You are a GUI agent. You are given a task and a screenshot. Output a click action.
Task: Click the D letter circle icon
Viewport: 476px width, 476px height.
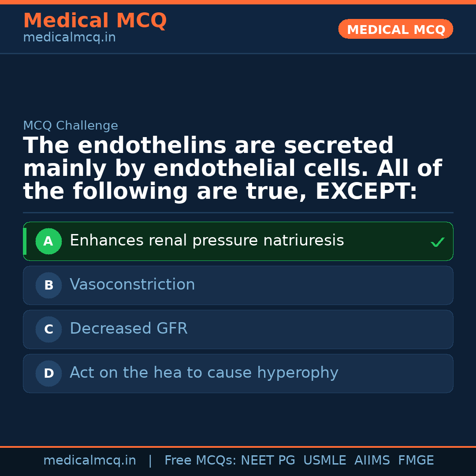48,373
